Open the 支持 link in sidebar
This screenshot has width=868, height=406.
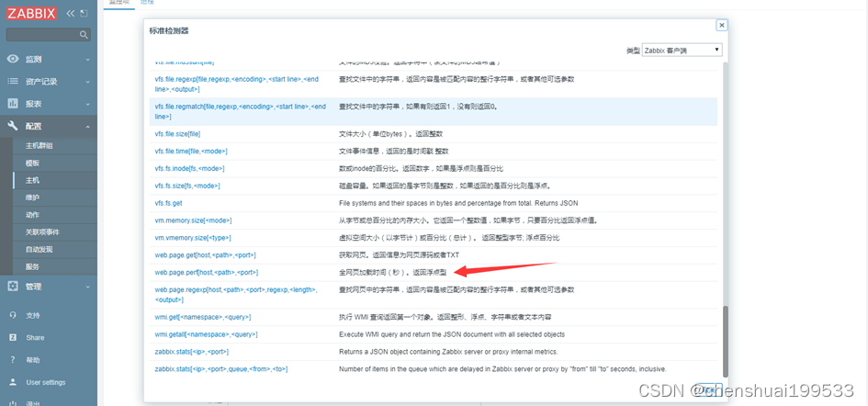point(33,315)
